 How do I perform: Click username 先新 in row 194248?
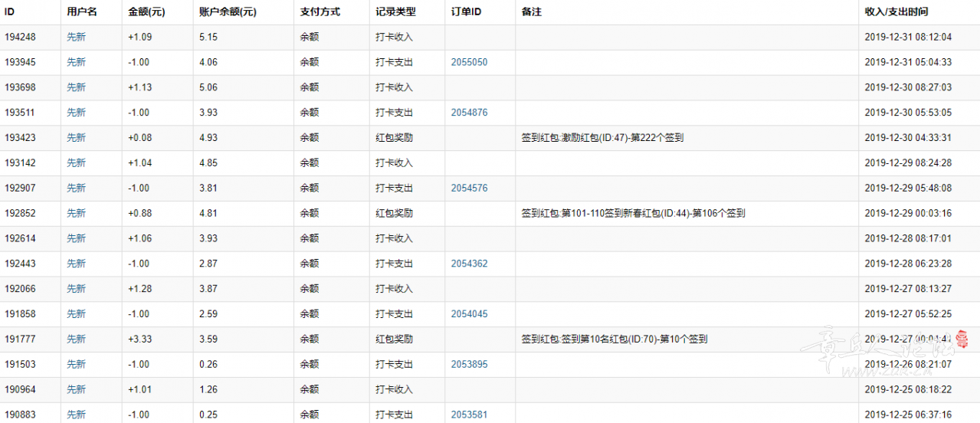77,37
